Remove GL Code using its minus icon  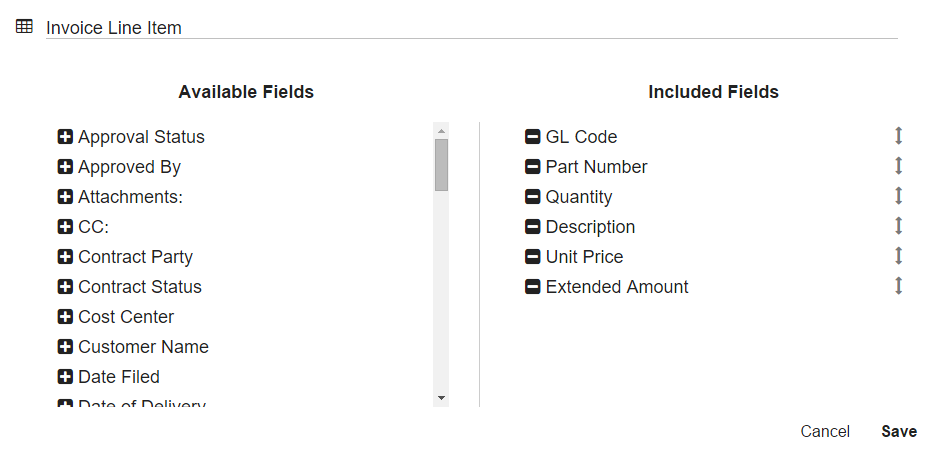(533, 137)
